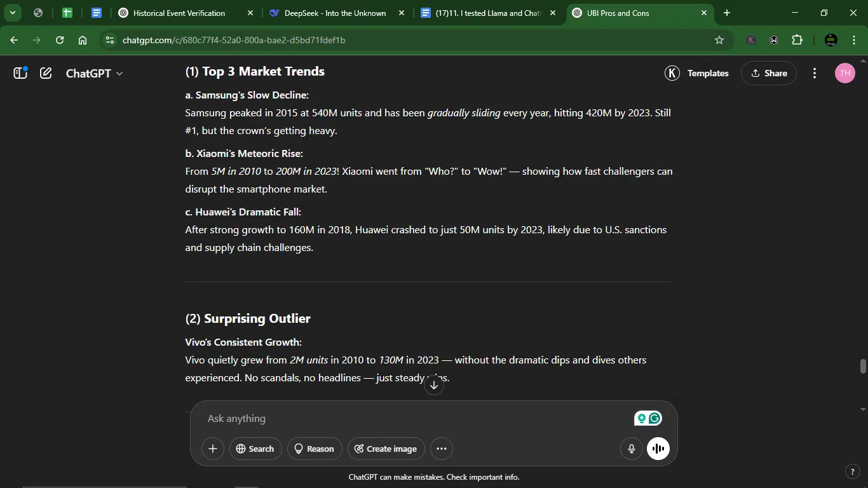Open the ChatGPT sidebar panel icon

pos(20,73)
